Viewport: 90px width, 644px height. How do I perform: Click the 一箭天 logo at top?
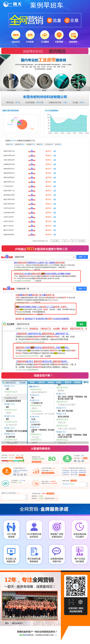click(13, 4)
